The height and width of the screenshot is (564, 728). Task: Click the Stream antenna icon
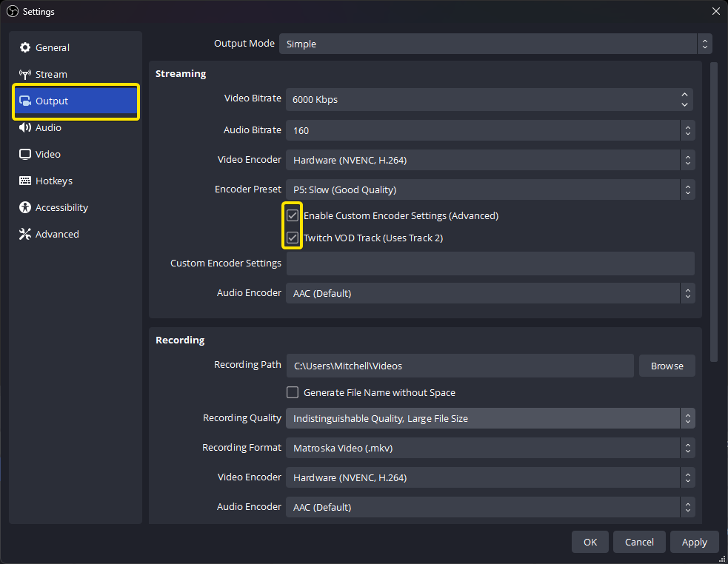[x=25, y=74]
